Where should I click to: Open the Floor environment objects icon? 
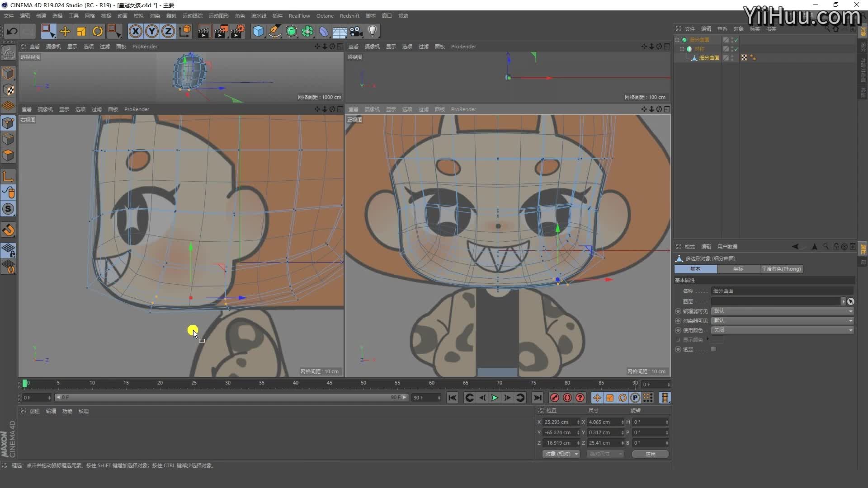click(340, 32)
